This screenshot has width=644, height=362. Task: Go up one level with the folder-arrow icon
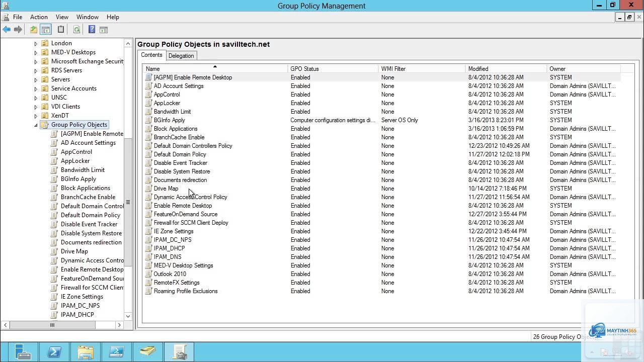(x=33, y=30)
